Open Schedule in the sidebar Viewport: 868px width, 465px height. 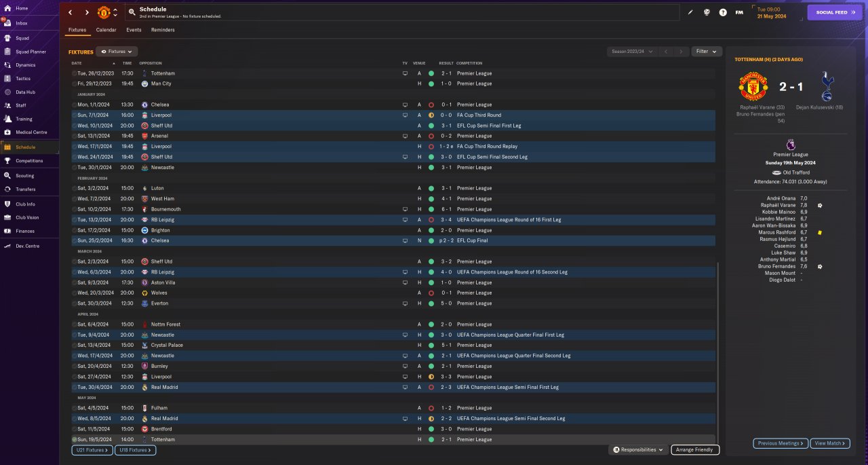[29, 147]
